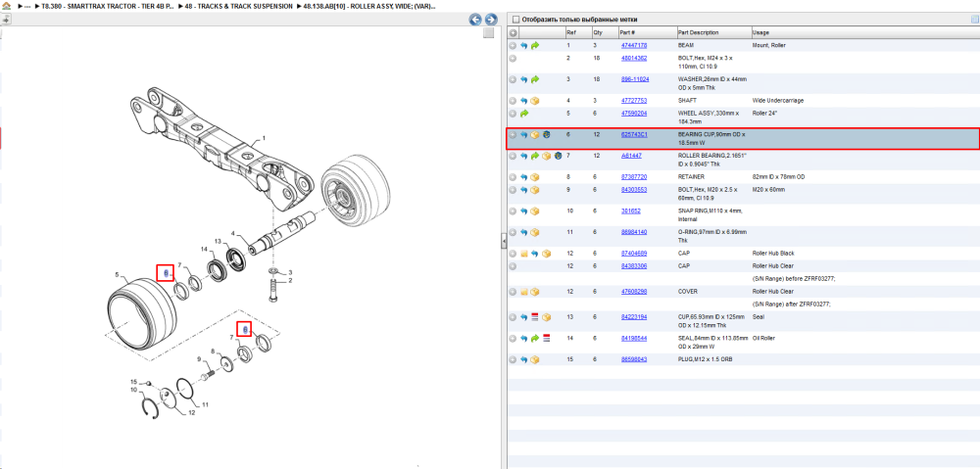
Task: Toggle add circle for COVER row
Action: click(x=513, y=292)
